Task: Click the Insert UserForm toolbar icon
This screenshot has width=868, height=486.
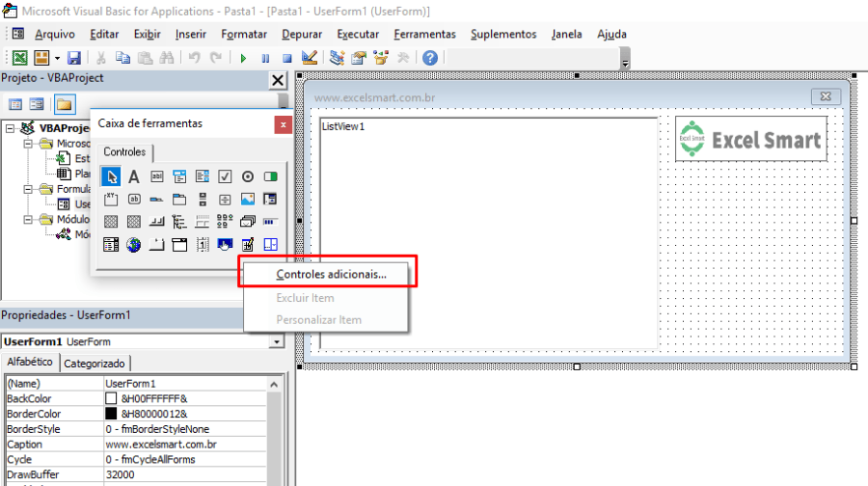Action: click(41, 58)
